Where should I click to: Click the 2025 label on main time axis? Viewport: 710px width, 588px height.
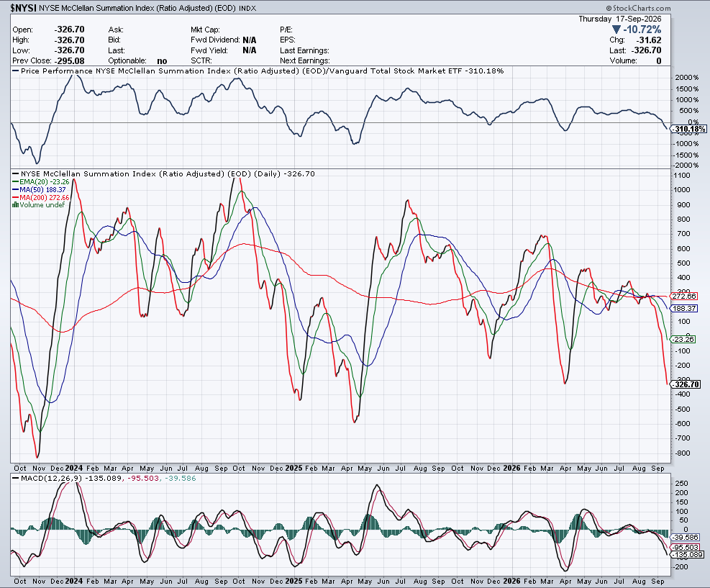[x=294, y=468]
